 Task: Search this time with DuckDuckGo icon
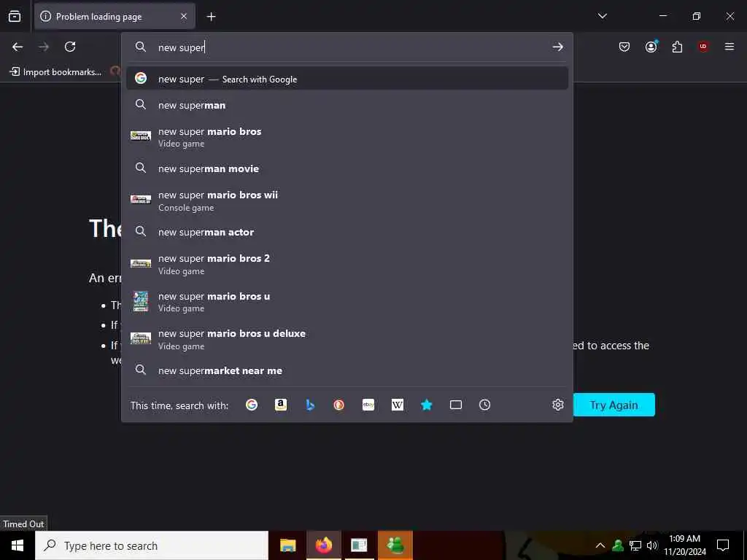point(338,405)
